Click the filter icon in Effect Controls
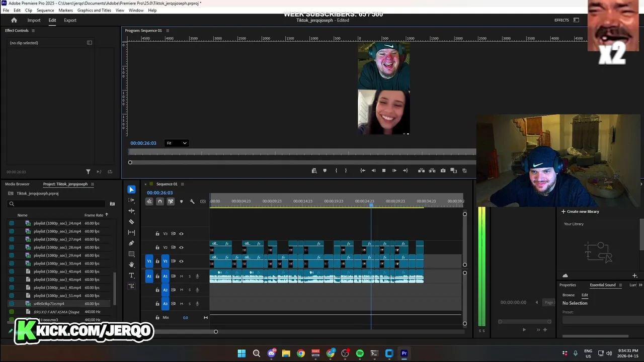The height and width of the screenshot is (362, 644). point(88,172)
